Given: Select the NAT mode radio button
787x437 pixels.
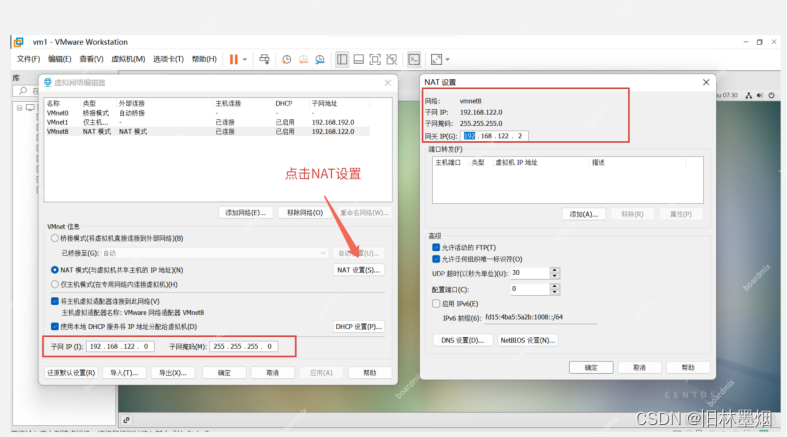Looking at the screenshot, I should coord(55,270).
